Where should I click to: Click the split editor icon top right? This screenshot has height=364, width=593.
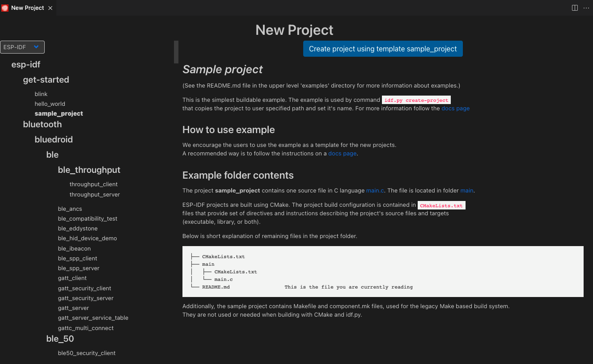pos(575,8)
